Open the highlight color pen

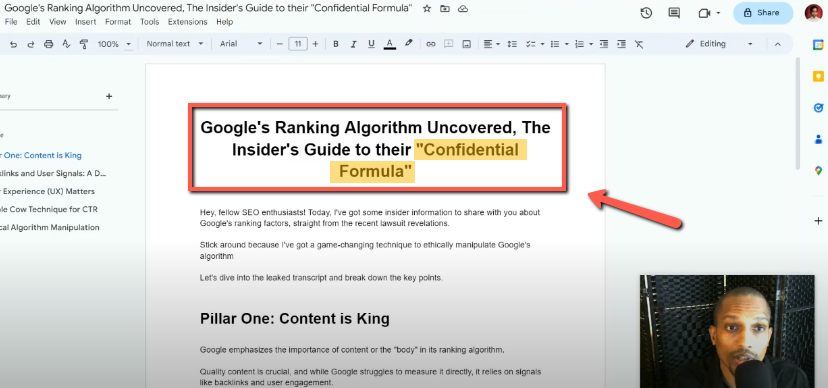(408, 44)
